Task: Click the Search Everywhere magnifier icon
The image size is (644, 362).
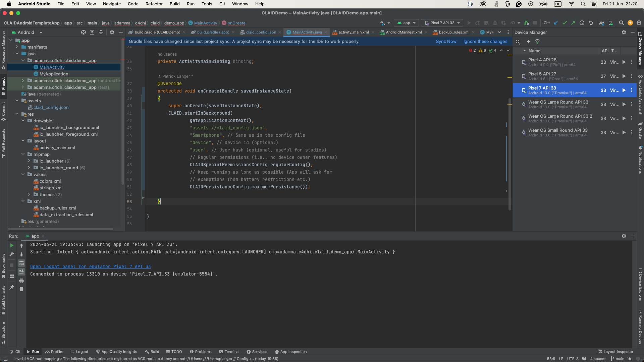Action: [621, 23]
